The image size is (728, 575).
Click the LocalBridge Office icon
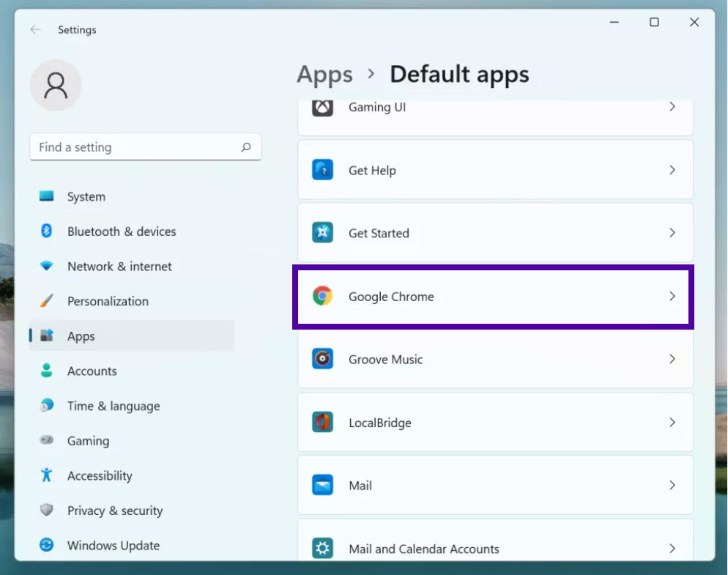click(x=322, y=422)
